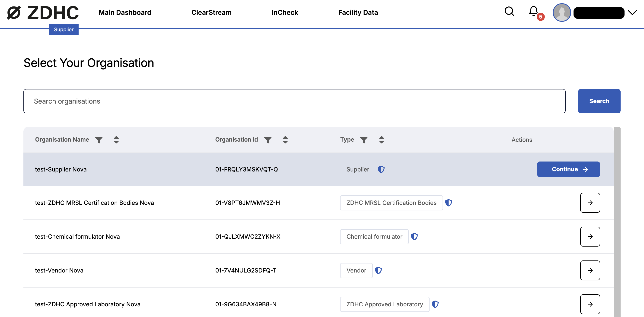Click the Actions column header

(x=522, y=140)
